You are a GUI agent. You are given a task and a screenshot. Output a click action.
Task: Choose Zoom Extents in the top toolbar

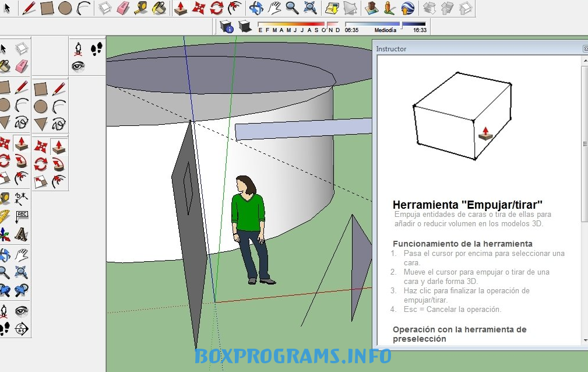pos(311,8)
